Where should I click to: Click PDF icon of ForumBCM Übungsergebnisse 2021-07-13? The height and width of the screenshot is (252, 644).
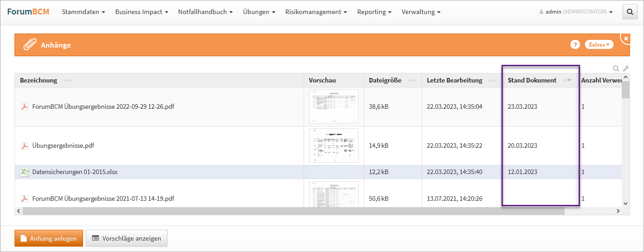[25, 199]
